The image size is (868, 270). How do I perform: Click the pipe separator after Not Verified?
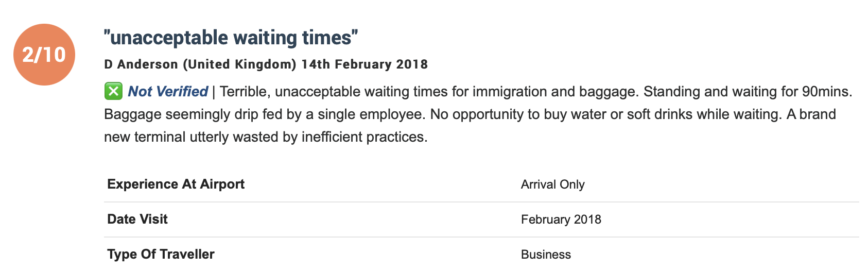214,92
